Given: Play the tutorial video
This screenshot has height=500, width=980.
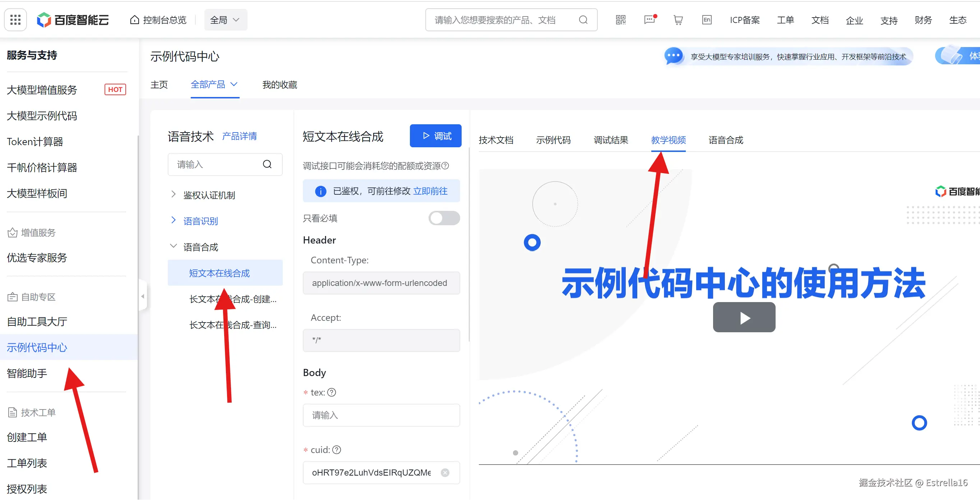Looking at the screenshot, I should coord(744,318).
